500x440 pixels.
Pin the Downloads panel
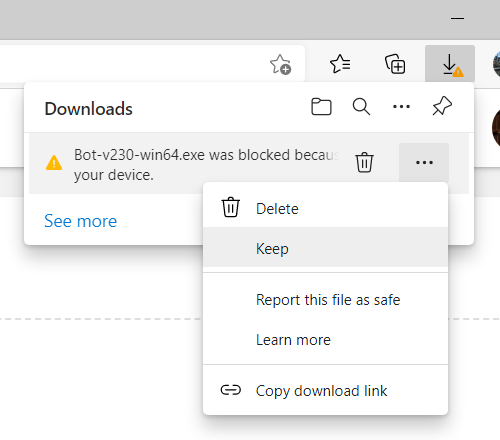(442, 106)
